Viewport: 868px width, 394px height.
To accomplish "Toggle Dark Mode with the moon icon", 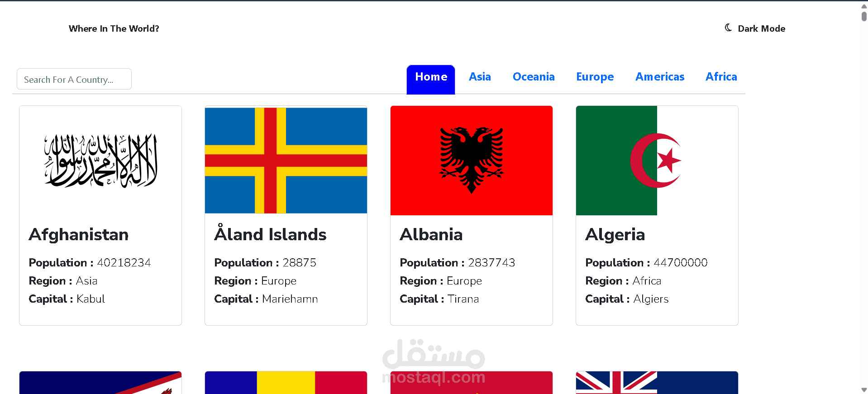I will [x=728, y=28].
